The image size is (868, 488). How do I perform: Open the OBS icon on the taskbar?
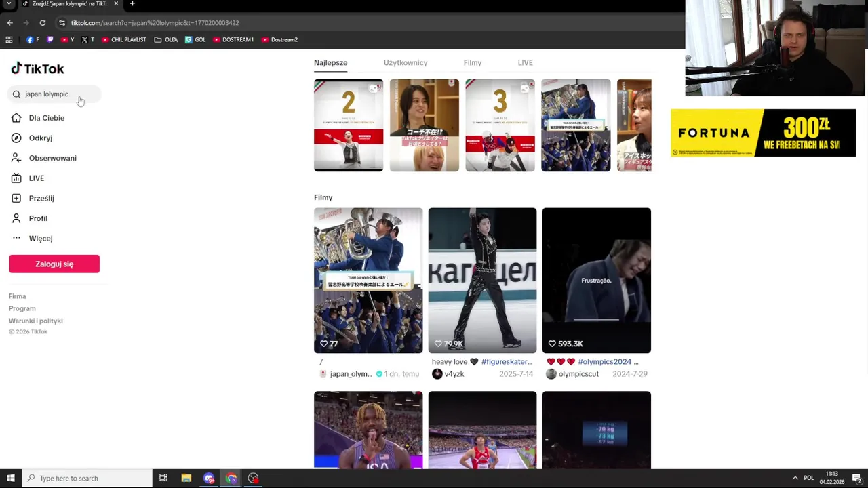coord(253,478)
